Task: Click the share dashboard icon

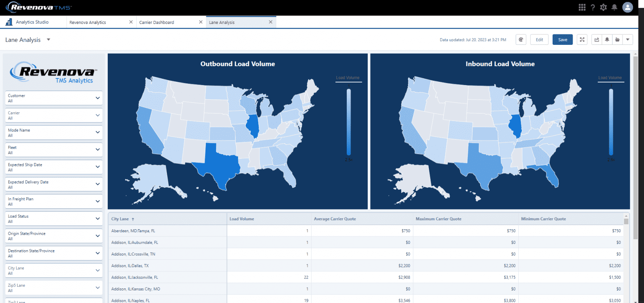Action: (x=596, y=39)
